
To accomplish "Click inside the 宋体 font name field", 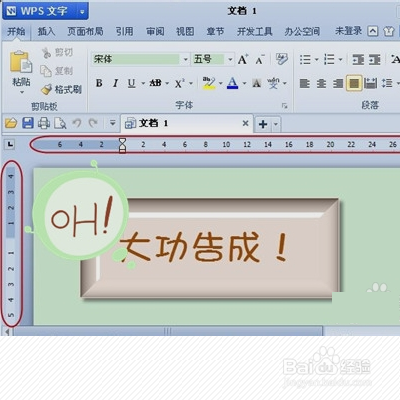I will coord(136,59).
